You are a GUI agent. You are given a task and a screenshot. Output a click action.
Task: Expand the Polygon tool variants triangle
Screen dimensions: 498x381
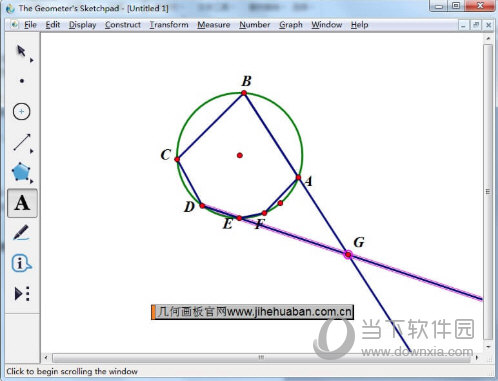click(x=32, y=181)
